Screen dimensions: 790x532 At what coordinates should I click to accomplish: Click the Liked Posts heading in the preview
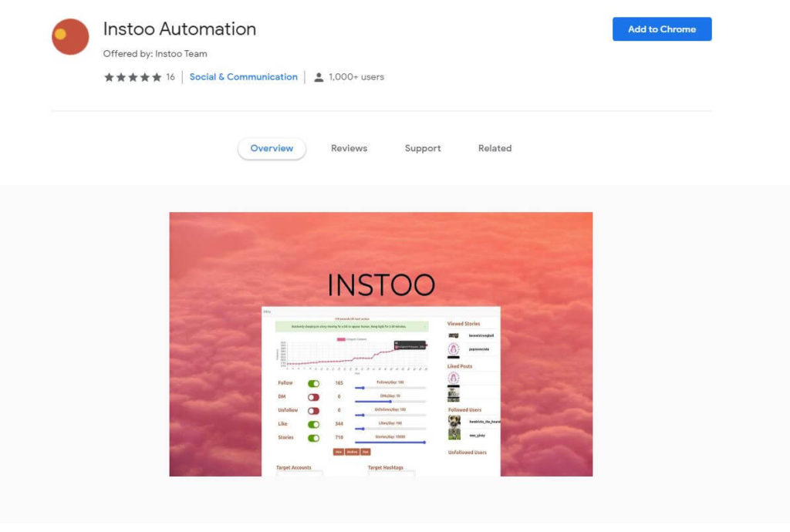[460, 366]
